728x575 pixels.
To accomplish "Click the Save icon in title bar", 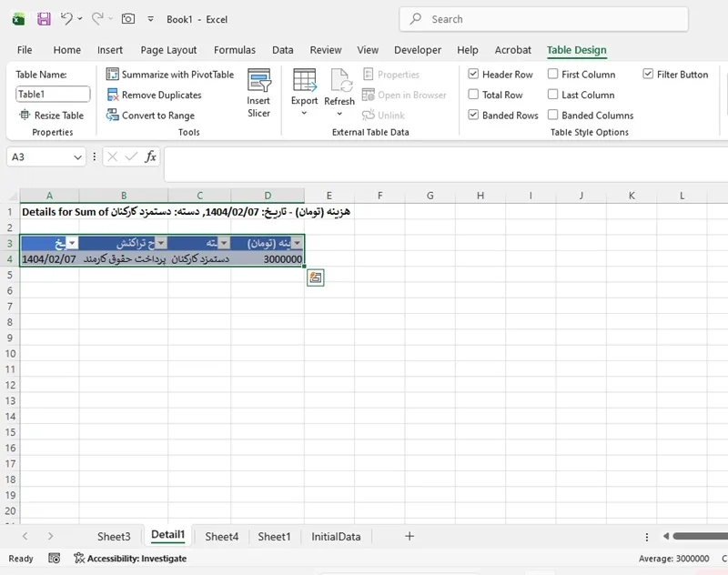I will [43, 18].
